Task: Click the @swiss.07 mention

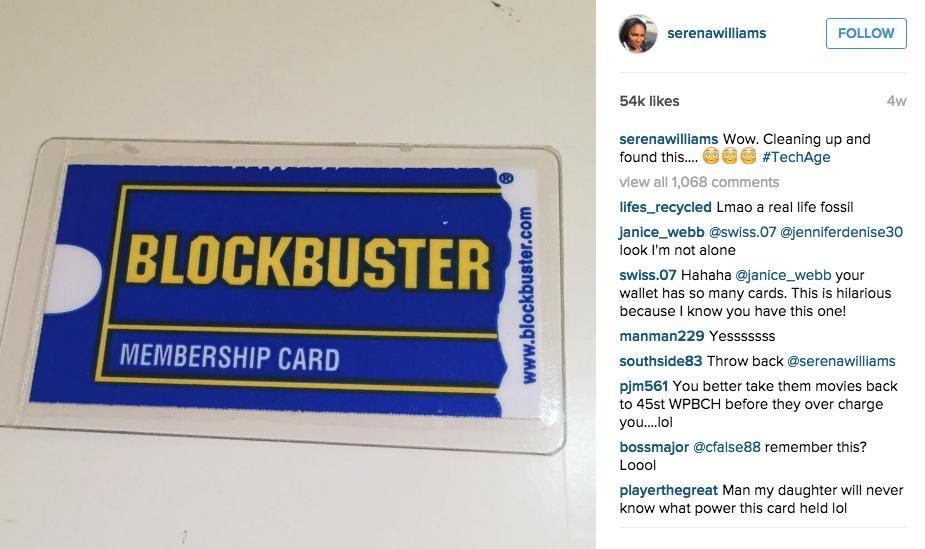Action: [x=742, y=232]
